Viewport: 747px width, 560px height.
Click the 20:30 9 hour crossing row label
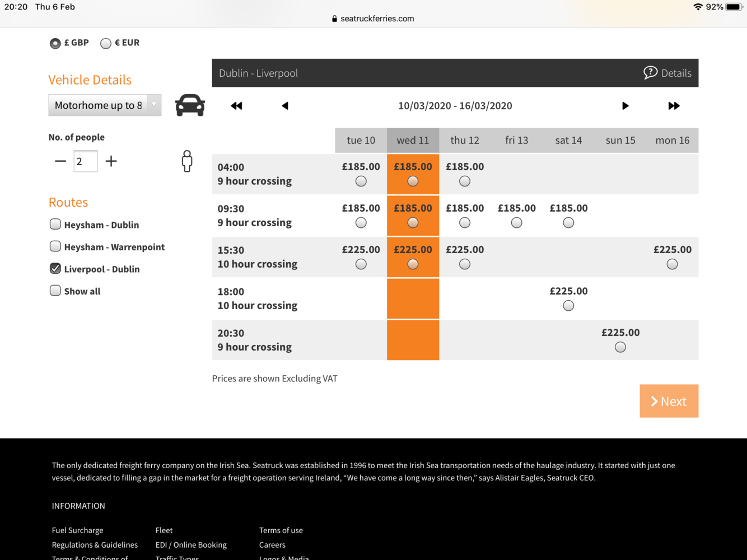click(x=255, y=340)
